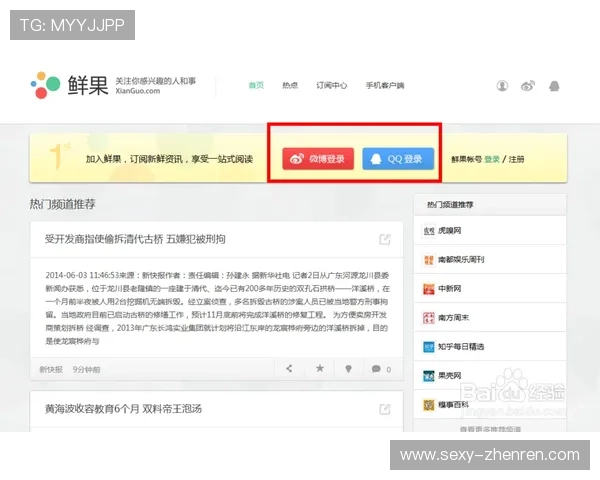Click the 虎嗅网 channel icon
This screenshot has width=600, height=480.
coord(429,231)
